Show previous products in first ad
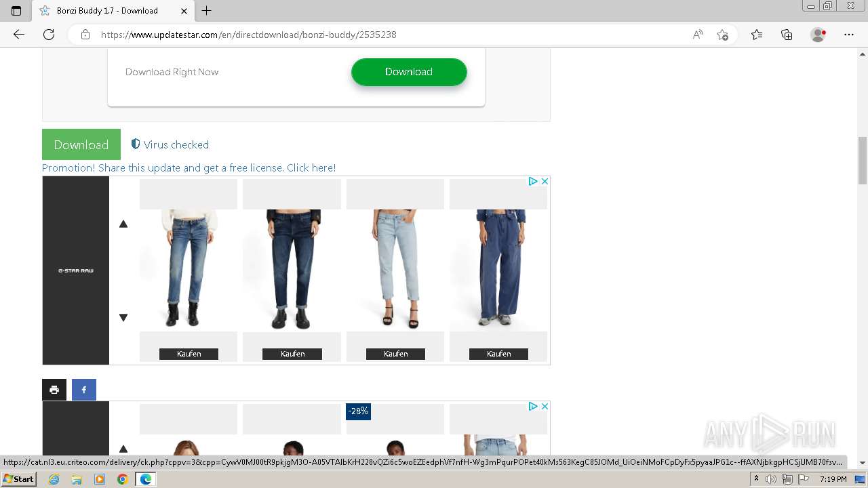Image resolution: width=868 pixels, height=488 pixels. click(123, 224)
